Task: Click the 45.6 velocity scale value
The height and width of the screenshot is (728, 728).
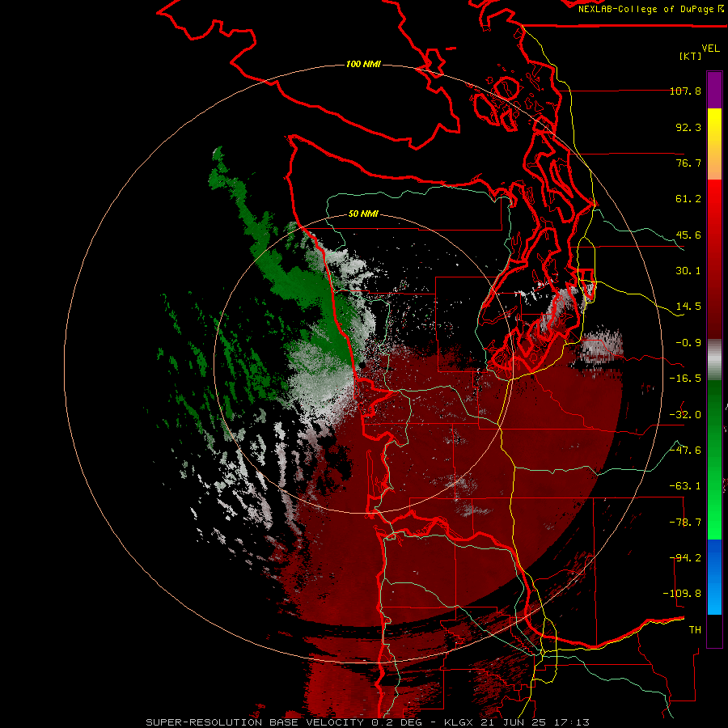Action: coord(688,235)
